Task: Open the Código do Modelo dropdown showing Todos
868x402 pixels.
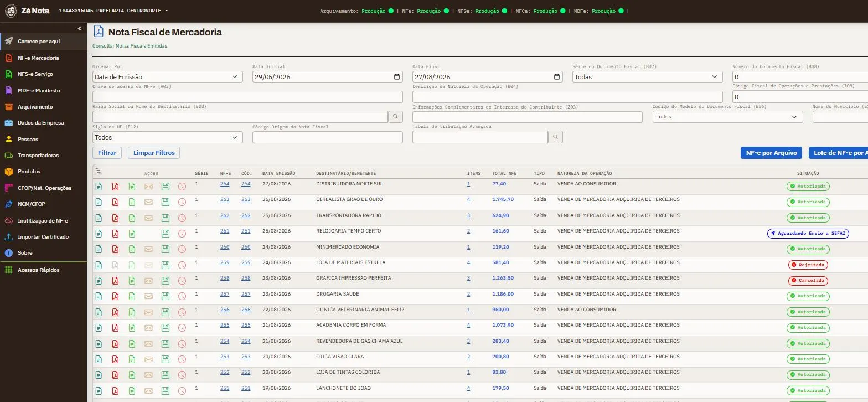Action: pyautogui.click(x=727, y=117)
